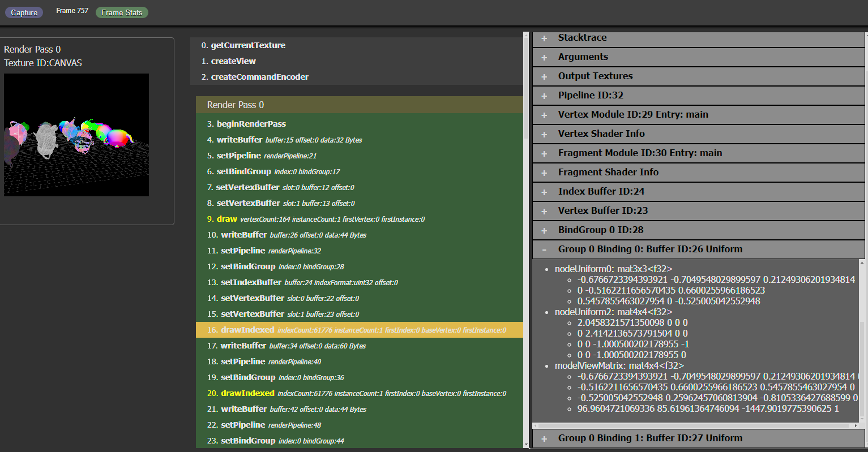This screenshot has height=452, width=868.
Task: Select command 20 drawIndexed
Action: [360, 393]
